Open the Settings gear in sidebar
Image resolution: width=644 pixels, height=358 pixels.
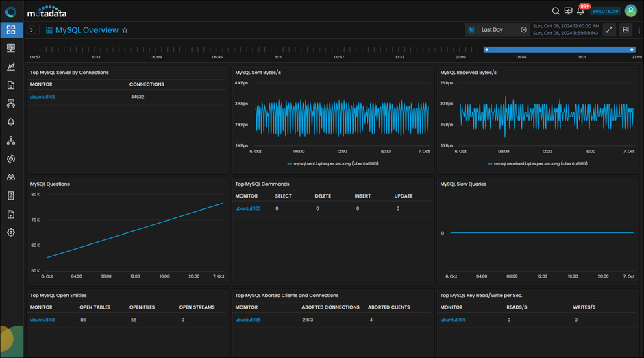(x=11, y=232)
